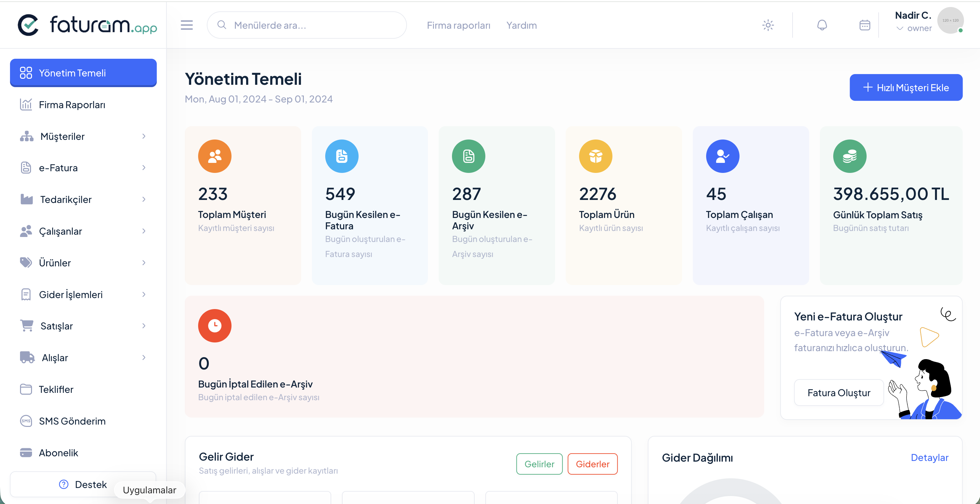
Task: Click the Destek support button
Action: (83, 484)
